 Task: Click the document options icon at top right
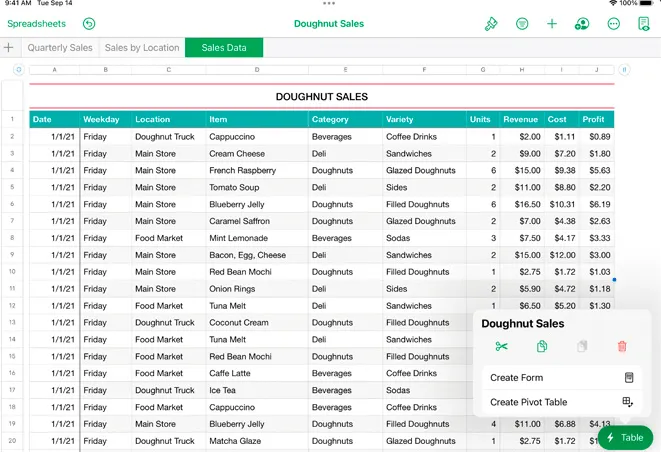point(644,24)
